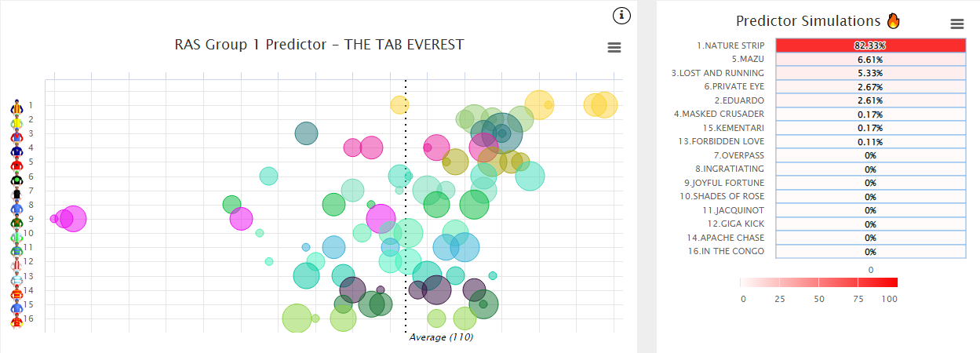Image resolution: width=980 pixels, height=353 pixels.
Task: Click the 14.APACHE CHASE label
Action: (x=726, y=238)
